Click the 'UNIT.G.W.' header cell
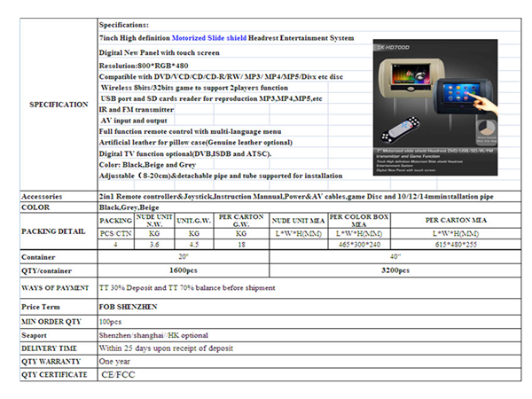This screenshot has height=399, width=532. [194, 221]
